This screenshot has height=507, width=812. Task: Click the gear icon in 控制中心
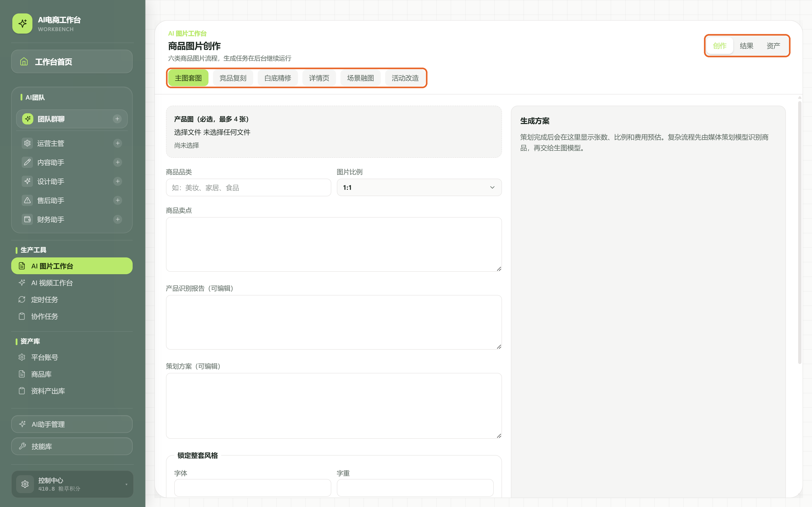25,484
